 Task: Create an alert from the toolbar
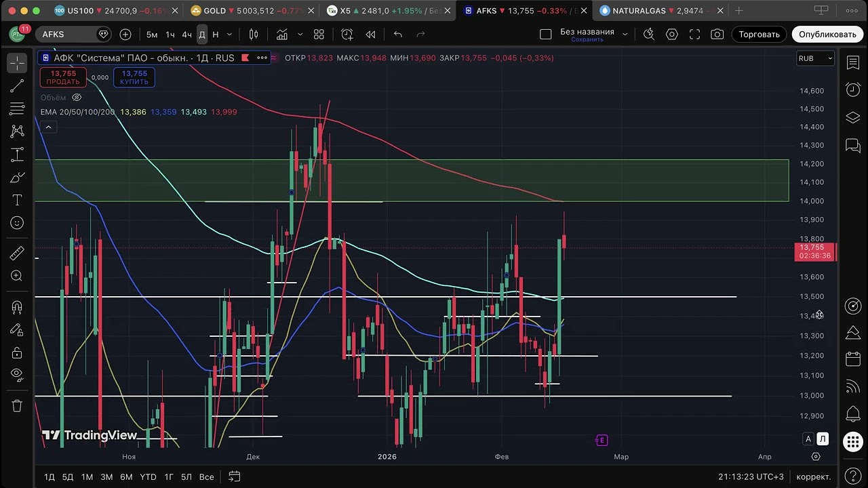pos(347,35)
